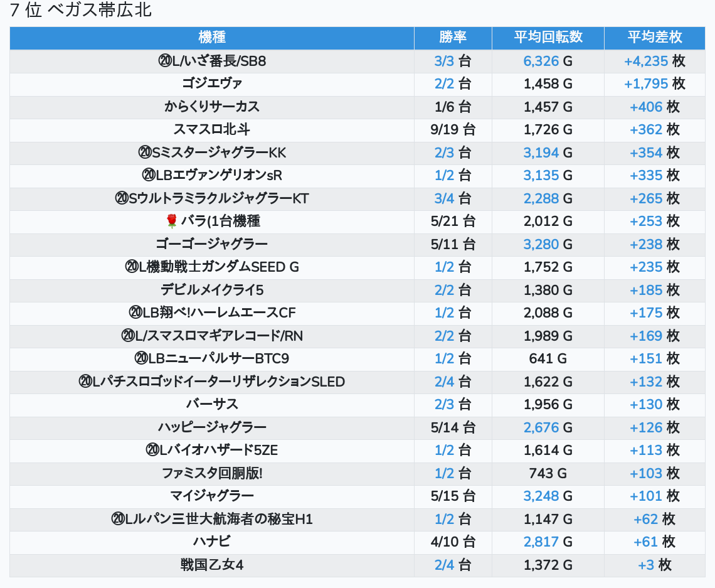Click the rose emoji beside バラ(1台機種
The width and height of the screenshot is (715, 588).
point(171,222)
